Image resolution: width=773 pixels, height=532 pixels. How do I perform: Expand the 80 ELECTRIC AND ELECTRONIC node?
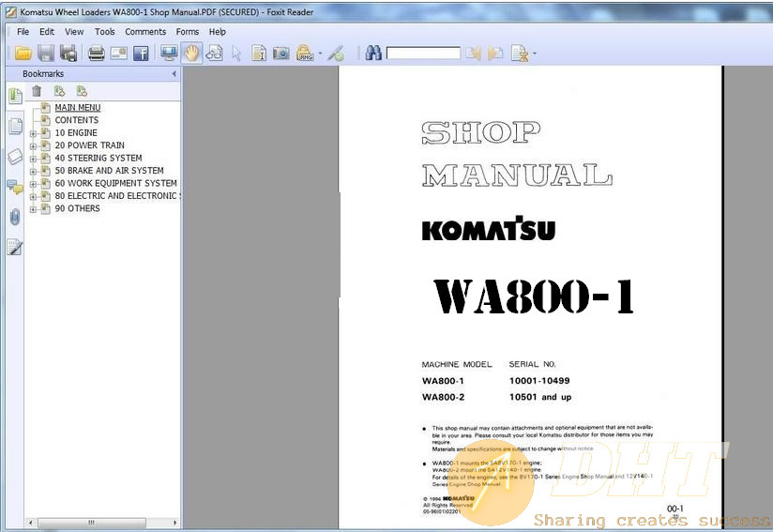tap(33, 196)
